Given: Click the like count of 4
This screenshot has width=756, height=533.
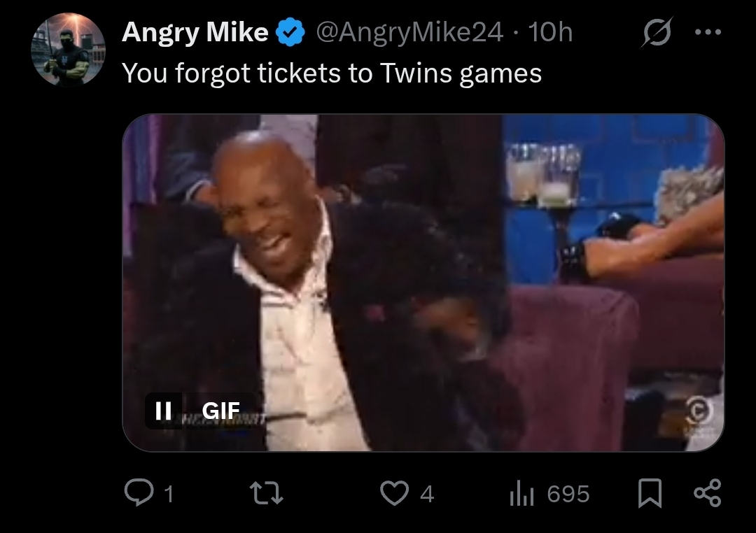Looking at the screenshot, I should 427,494.
